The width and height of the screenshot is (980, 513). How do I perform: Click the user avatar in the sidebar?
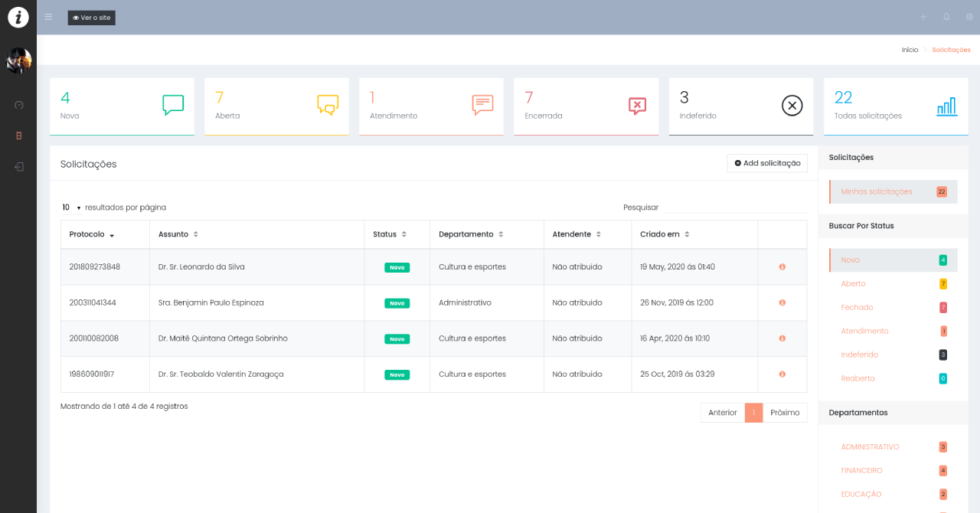[x=19, y=60]
